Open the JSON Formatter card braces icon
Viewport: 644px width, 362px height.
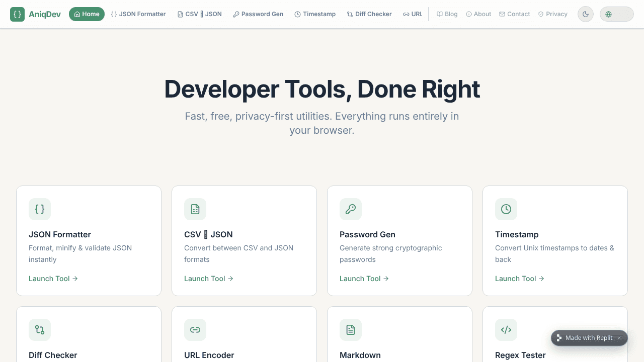(40, 209)
